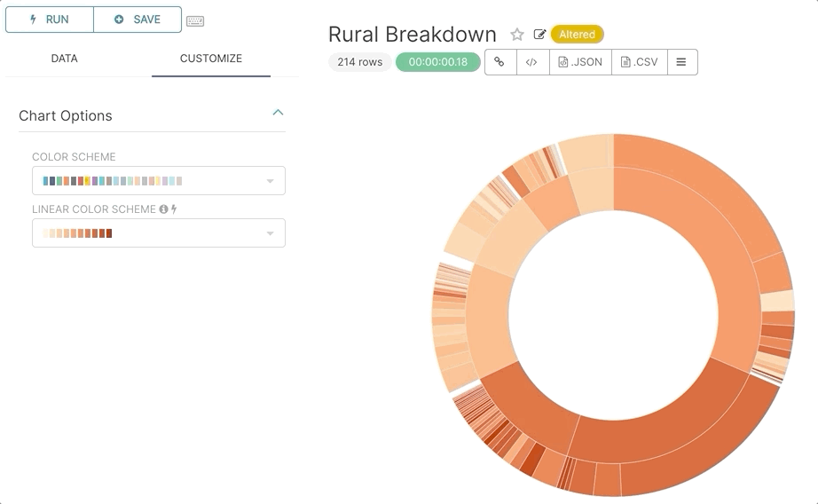Click the edit chart properties icon
The width and height of the screenshot is (818, 504).
coord(539,35)
